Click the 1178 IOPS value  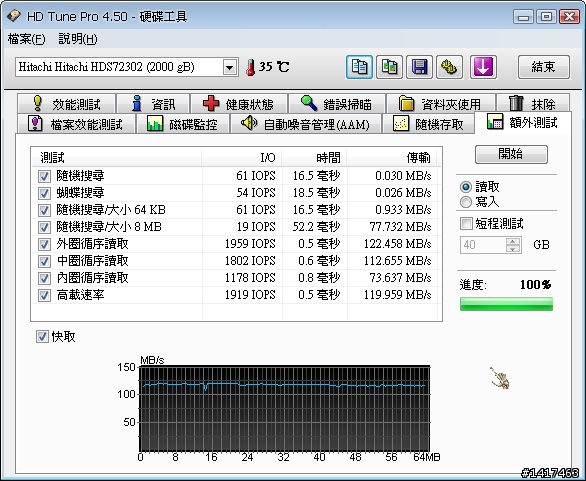(250, 278)
